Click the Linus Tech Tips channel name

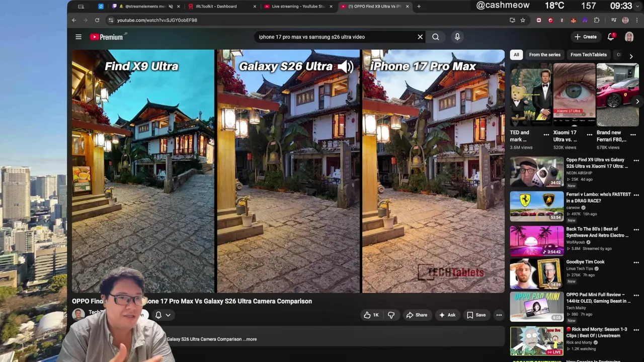(581, 268)
